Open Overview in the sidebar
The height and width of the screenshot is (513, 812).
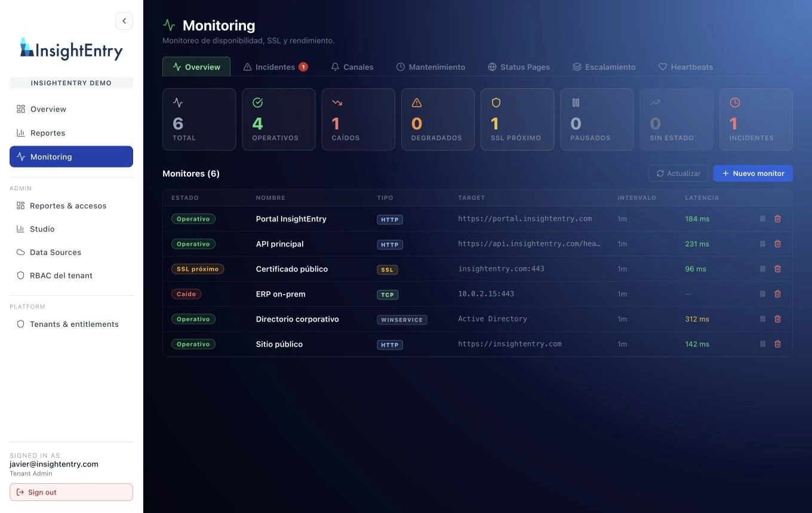click(71, 109)
